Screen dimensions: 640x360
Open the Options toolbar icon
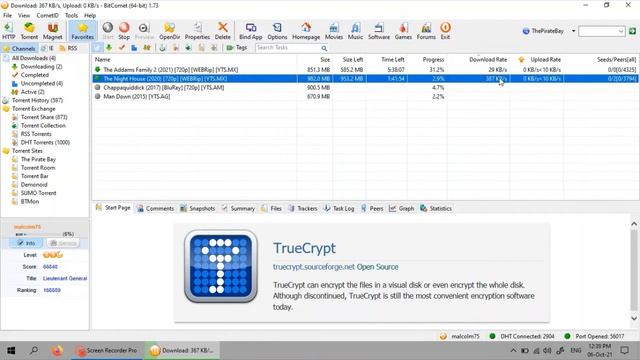[x=277, y=31]
